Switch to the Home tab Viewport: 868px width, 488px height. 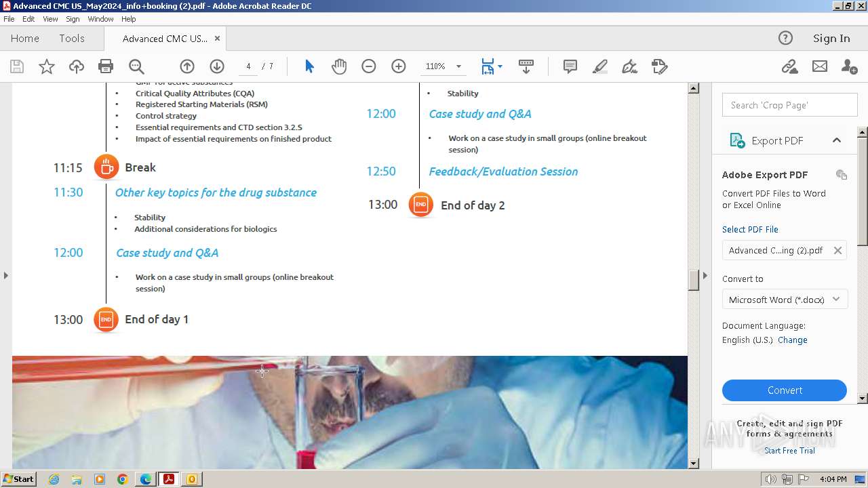coord(25,39)
